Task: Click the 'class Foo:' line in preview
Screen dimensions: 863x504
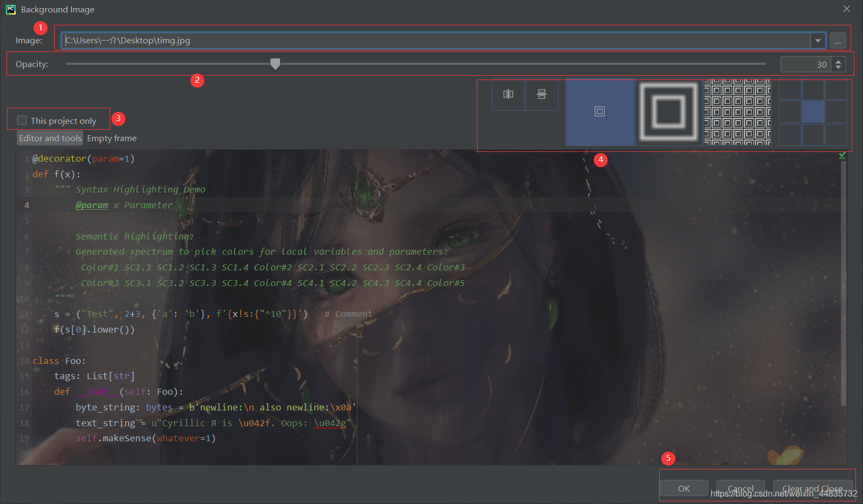Action: click(59, 361)
